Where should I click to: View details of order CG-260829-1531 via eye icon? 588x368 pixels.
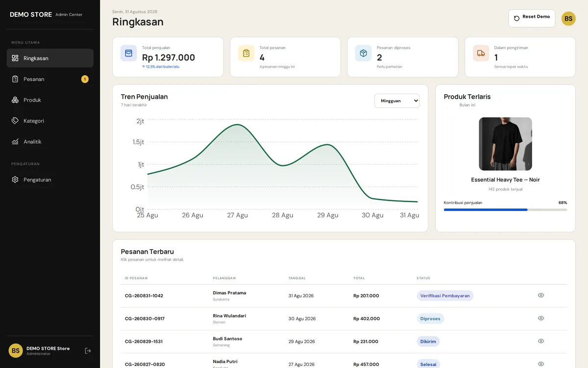point(541,341)
